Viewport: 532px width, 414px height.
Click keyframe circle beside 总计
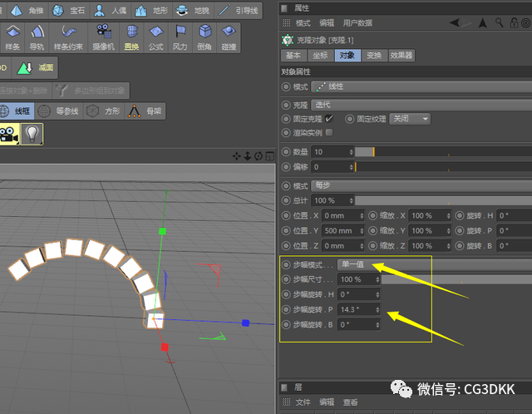click(x=286, y=200)
